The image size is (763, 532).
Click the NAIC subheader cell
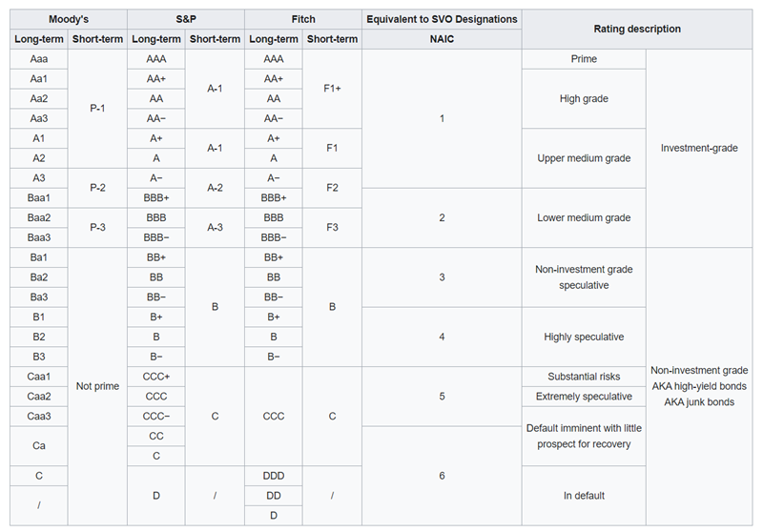(x=441, y=39)
